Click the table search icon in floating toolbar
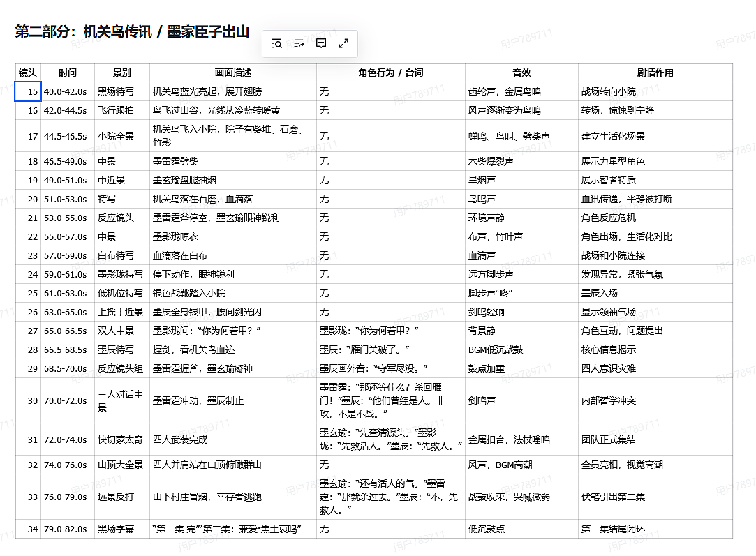The height and width of the screenshot is (556, 756). click(276, 44)
